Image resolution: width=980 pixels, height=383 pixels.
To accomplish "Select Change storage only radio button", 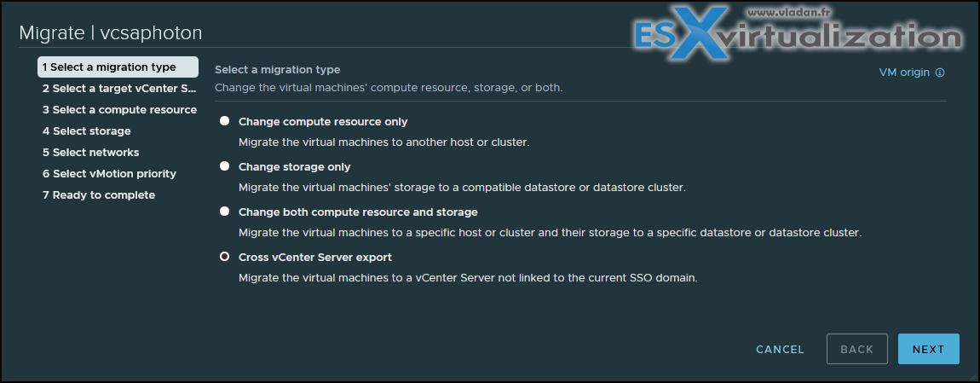I will tap(224, 166).
